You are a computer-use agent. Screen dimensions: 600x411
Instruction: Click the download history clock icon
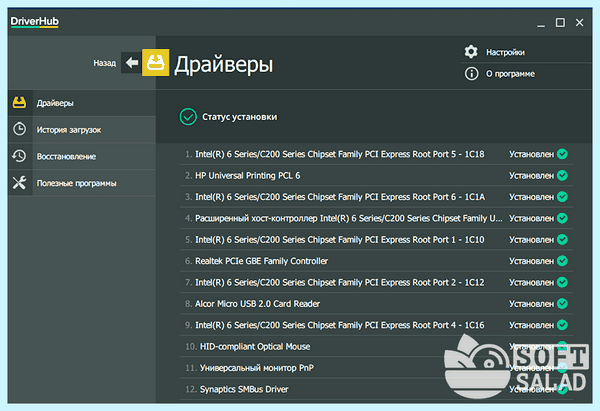20,129
